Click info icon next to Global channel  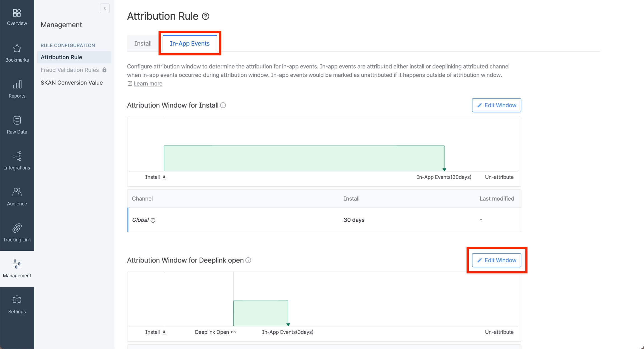153,221
